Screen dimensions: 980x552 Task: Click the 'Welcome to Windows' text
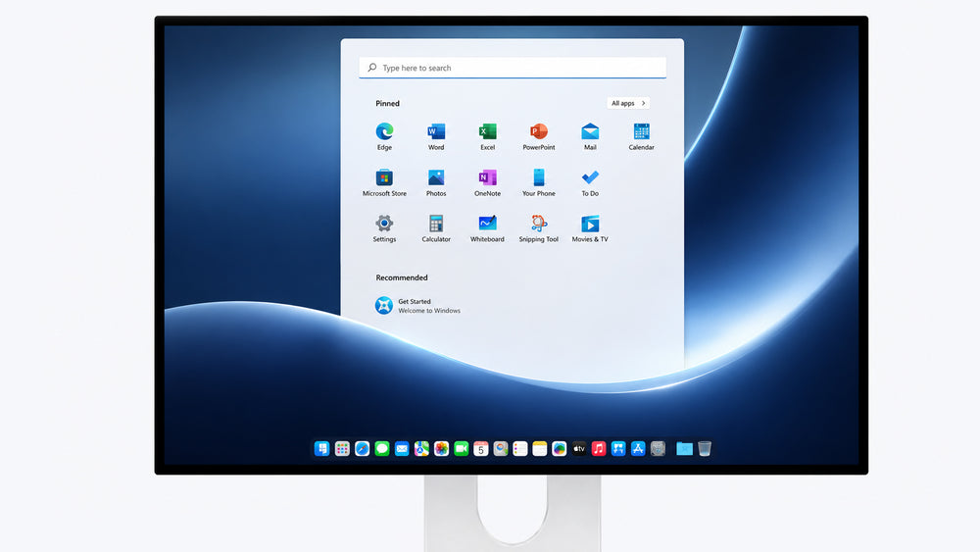pyautogui.click(x=429, y=311)
